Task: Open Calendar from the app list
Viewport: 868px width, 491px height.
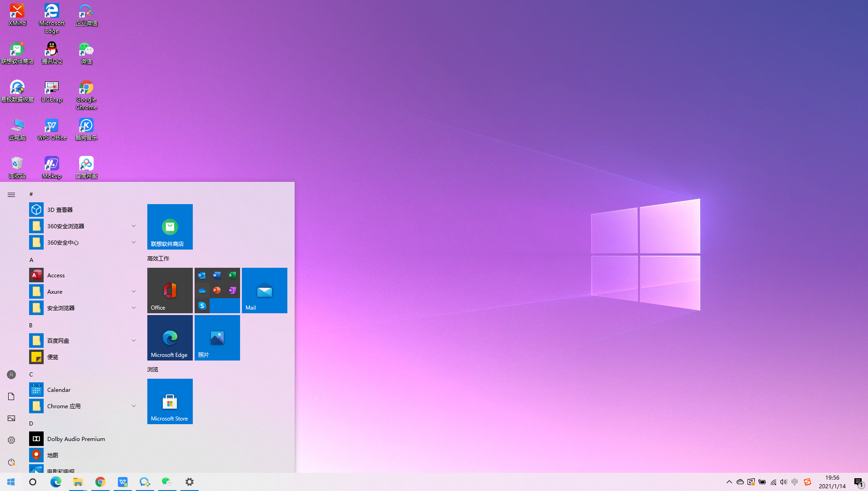Action: pos(84,390)
